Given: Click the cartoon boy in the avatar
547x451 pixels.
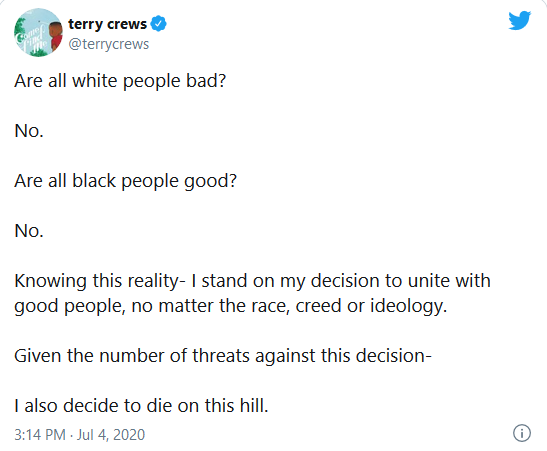Looking at the screenshot, I should (55, 35).
